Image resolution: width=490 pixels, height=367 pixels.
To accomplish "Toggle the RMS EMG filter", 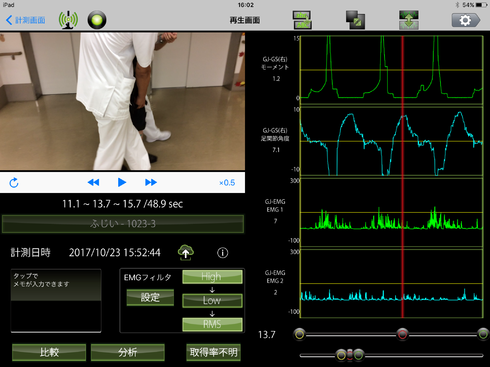I will click(x=212, y=324).
